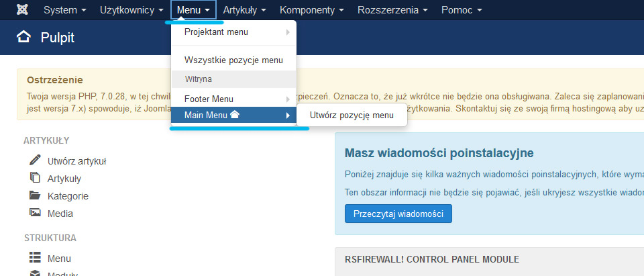Click the Pulpit page title
The width and height of the screenshot is (644, 276).
point(58,38)
